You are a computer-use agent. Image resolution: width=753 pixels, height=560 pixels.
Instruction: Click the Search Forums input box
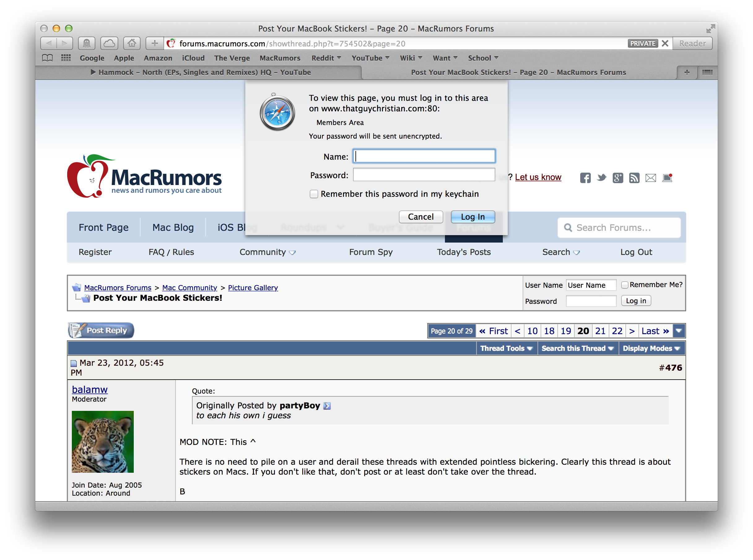click(x=619, y=227)
